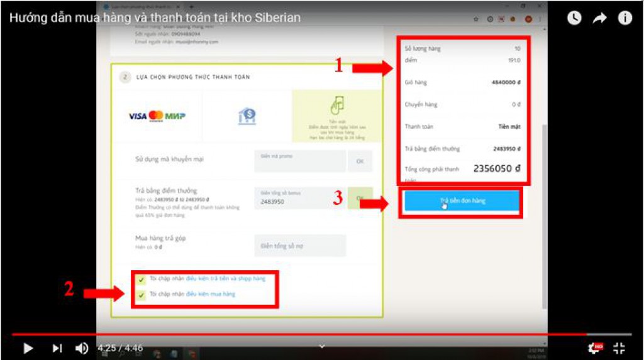Click the 'Điền tổng số nợ' input field
This screenshot has height=360, width=644.
[300, 246]
